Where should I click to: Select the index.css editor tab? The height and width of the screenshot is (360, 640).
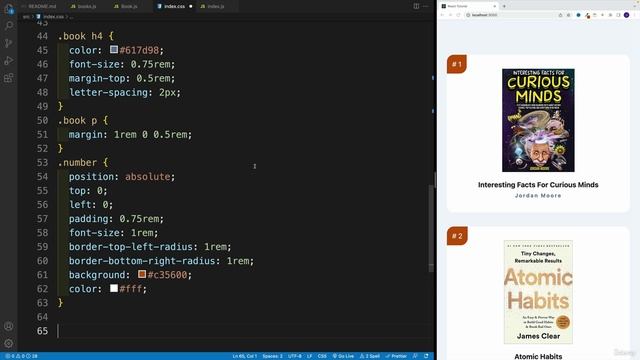[174, 6]
